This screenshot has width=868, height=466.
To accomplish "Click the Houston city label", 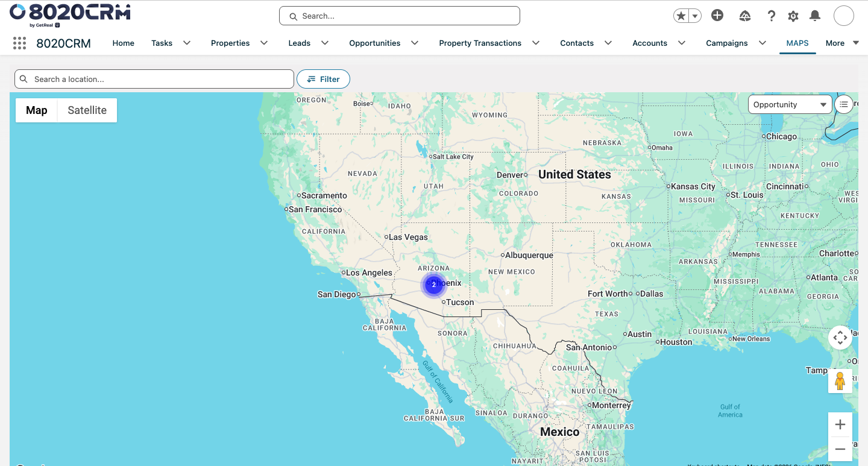I will click(676, 342).
